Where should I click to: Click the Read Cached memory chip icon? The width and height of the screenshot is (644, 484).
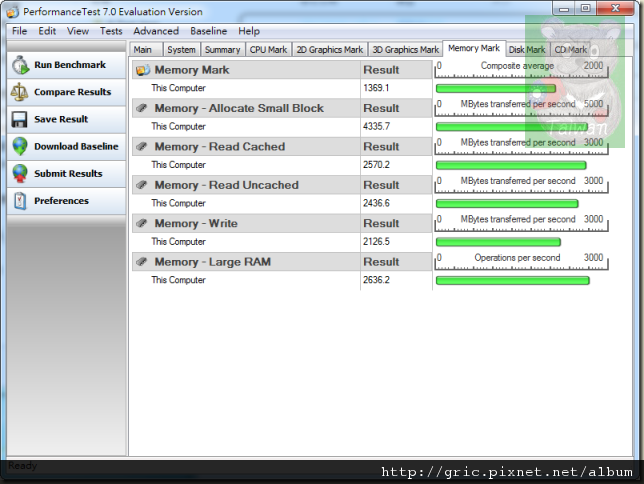pos(142,146)
